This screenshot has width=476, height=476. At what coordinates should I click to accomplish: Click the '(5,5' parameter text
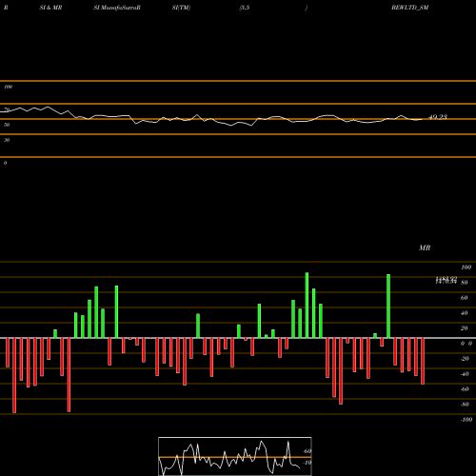point(245,8)
